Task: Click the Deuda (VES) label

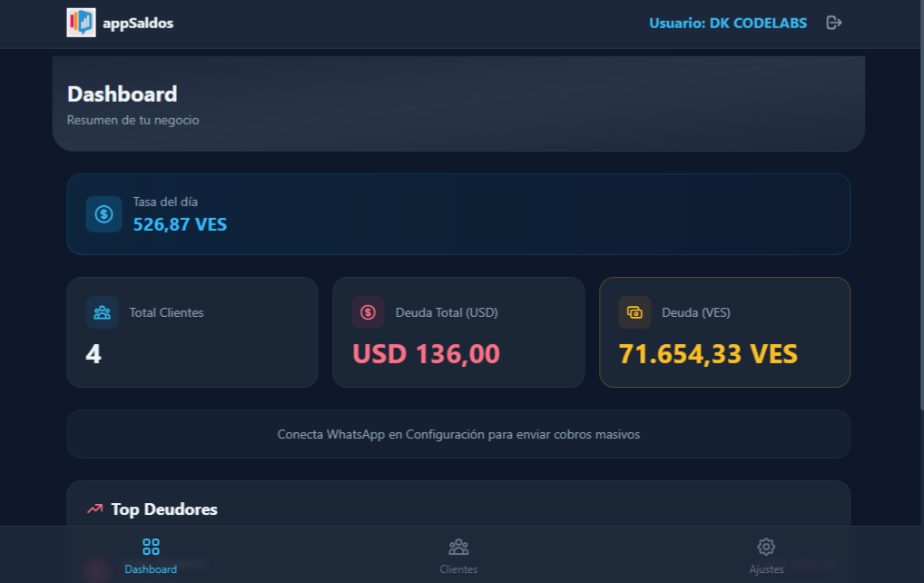Action: pyautogui.click(x=696, y=312)
